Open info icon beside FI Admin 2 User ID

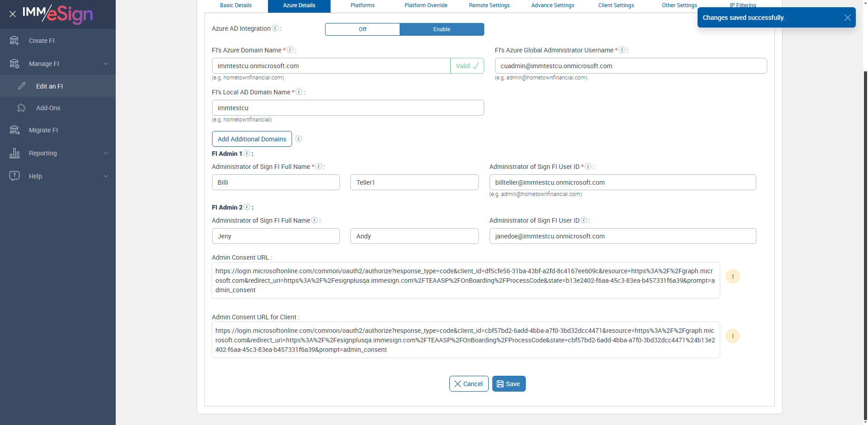pyautogui.click(x=584, y=220)
